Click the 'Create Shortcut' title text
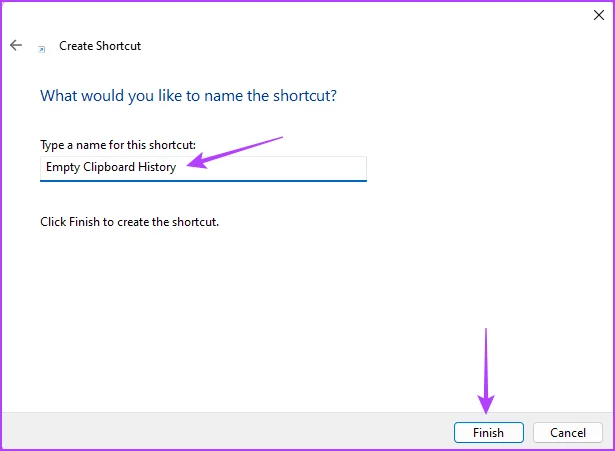Screen dimensions: 615x451 tap(100, 46)
